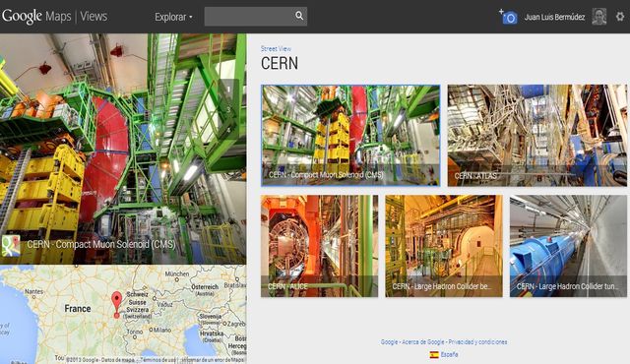Screen dimensions: 630x364
Task: Go to Google Maps logo home
Action: [36, 16]
